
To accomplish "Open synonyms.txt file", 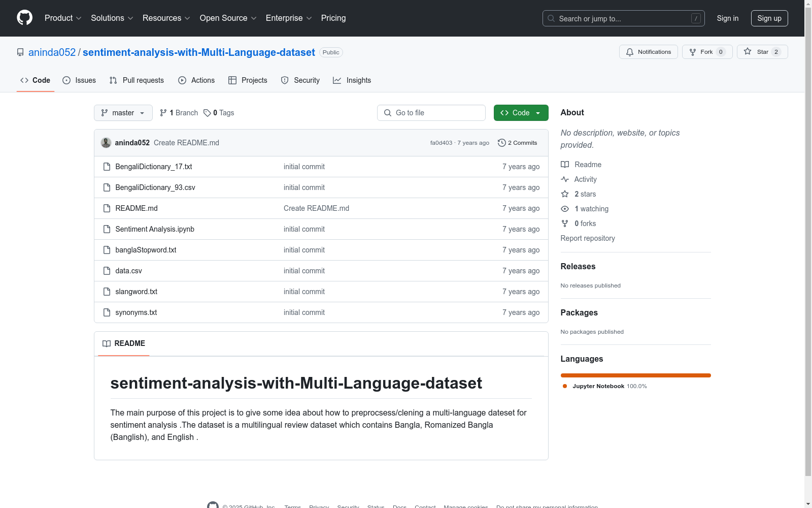I will pyautogui.click(x=136, y=312).
